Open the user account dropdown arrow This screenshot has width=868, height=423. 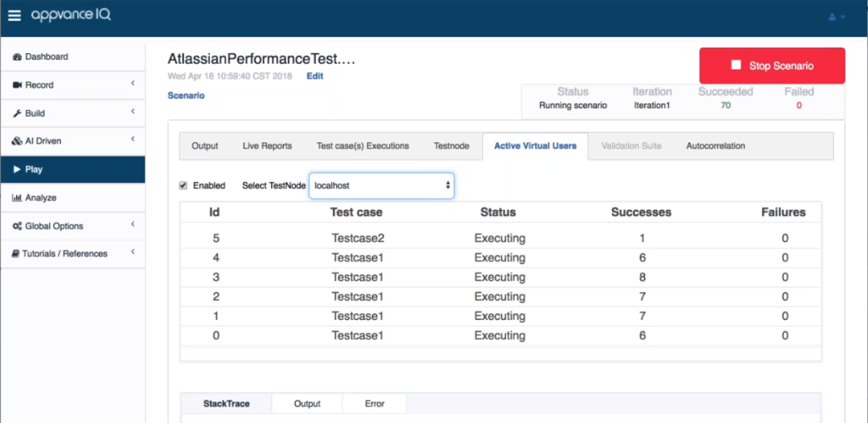click(843, 17)
